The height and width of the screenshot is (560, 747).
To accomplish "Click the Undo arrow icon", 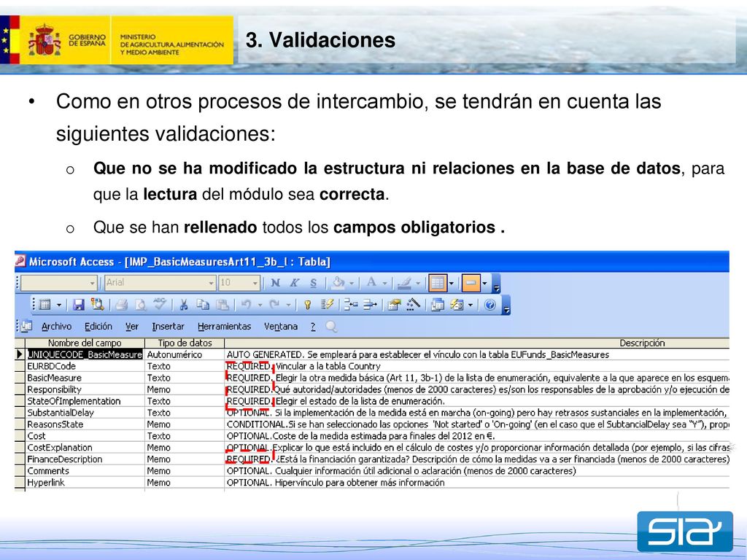I will coord(247,304).
